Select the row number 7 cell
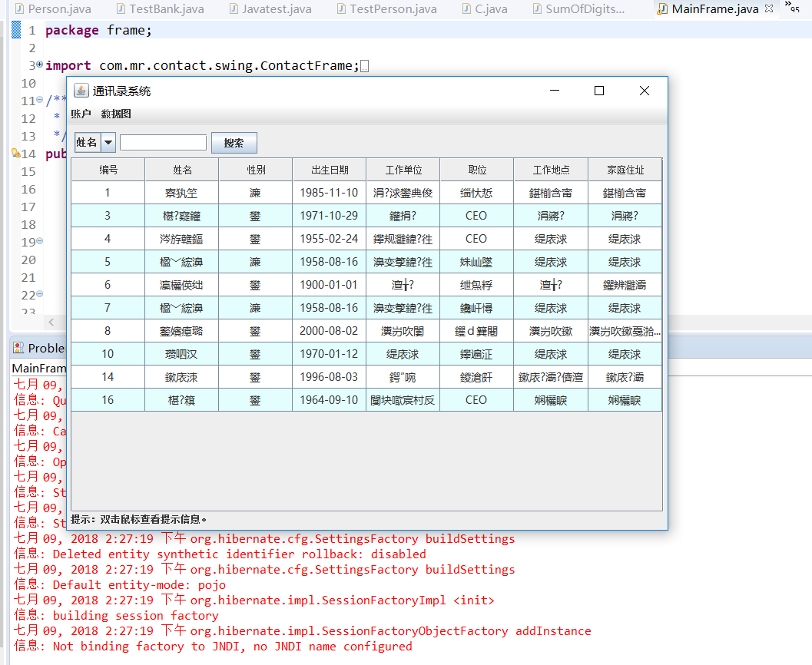The height and width of the screenshot is (665, 812). tap(108, 308)
